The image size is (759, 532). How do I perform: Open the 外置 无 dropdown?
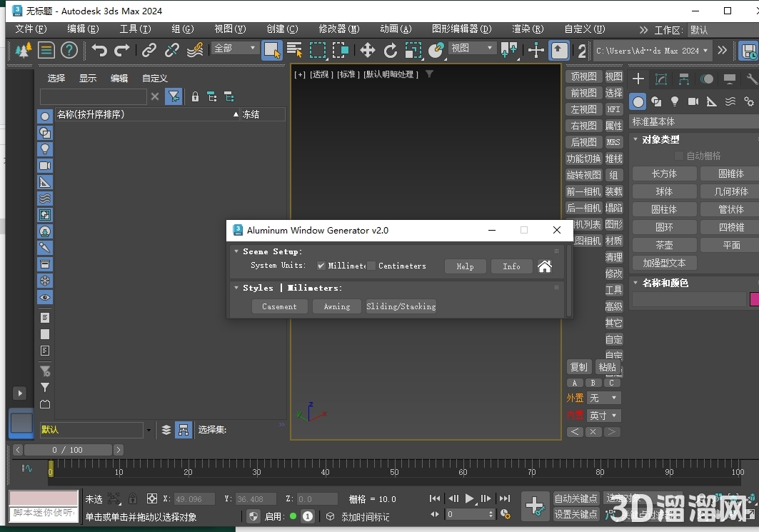pyautogui.click(x=603, y=398)
